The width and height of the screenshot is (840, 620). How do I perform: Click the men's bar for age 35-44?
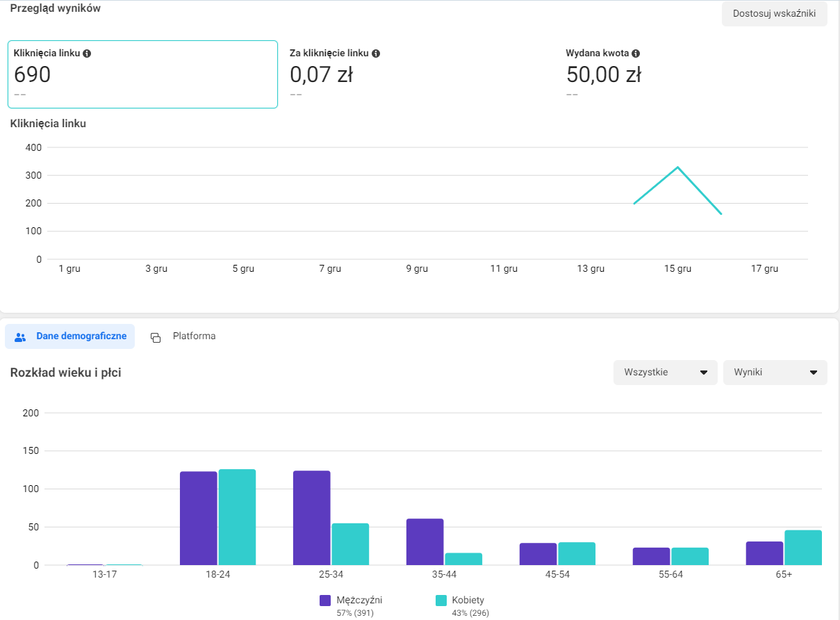(x=425, y=541)
